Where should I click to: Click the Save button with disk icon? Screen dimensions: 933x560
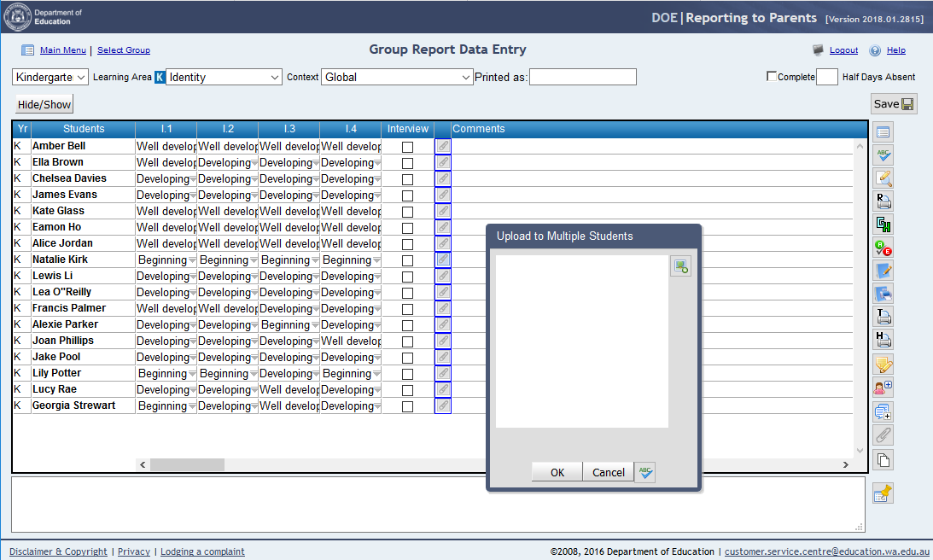pos(894,104)
